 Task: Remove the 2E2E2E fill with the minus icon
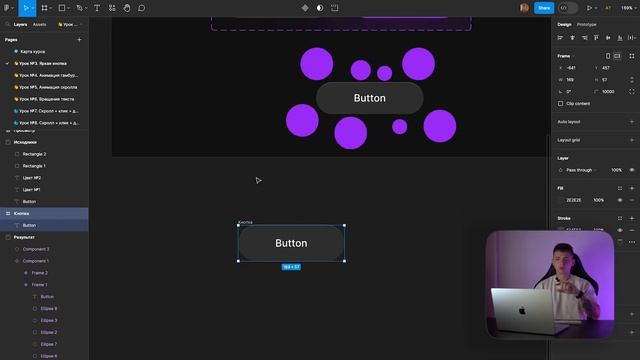(x=632, y=200)
